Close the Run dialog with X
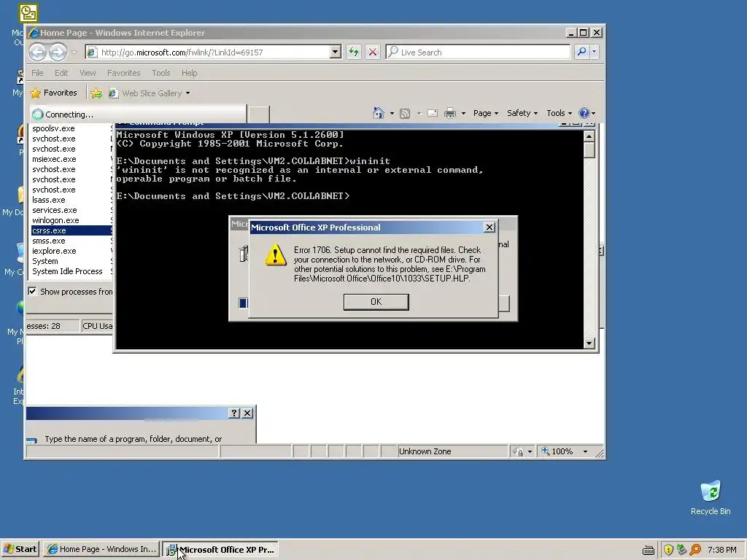This screenshot has width=747, height=560. (x=247, y=413)
